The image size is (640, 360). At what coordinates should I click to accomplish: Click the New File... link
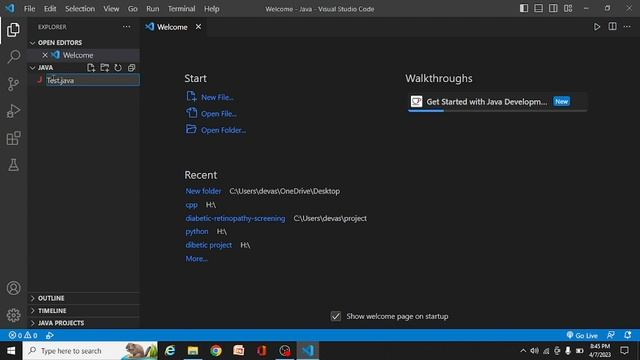coord(217,97)
